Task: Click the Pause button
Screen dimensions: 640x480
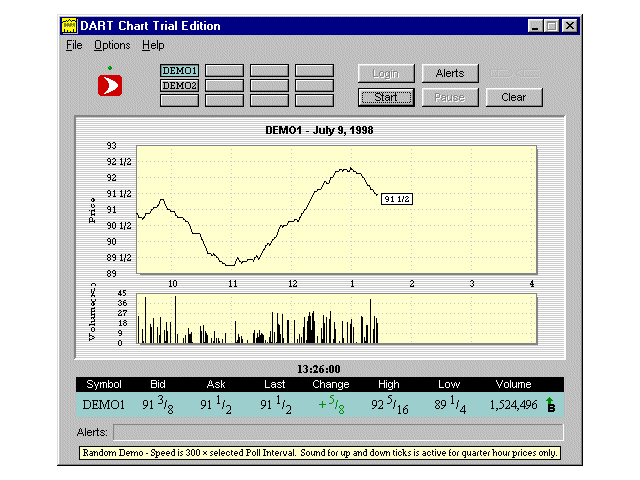Action: (450, 98)
